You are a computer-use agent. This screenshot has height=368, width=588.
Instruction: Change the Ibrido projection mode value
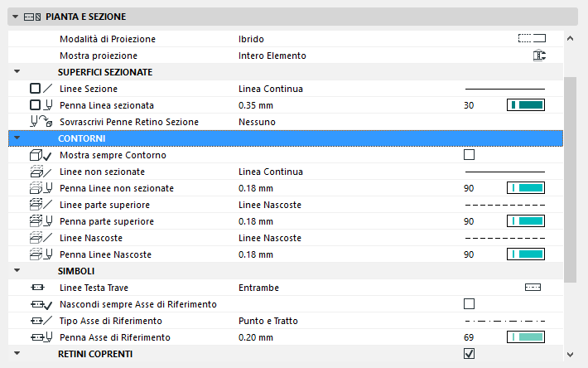251,39
